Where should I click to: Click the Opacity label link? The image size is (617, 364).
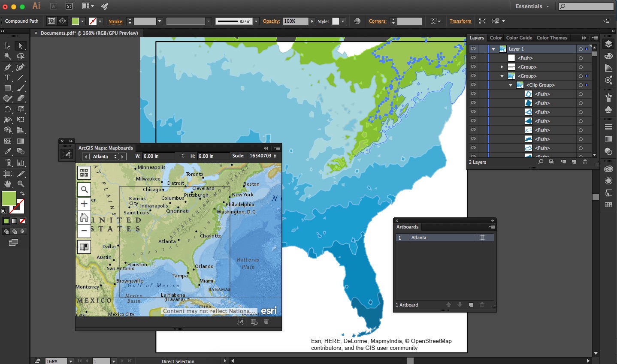click(x=271, y=21)
